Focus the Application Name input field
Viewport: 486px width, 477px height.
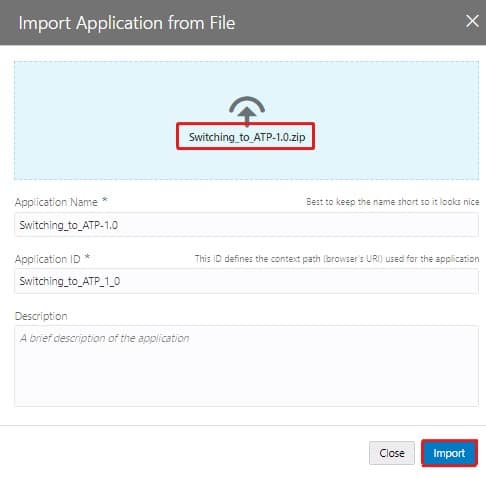[246, 225]
